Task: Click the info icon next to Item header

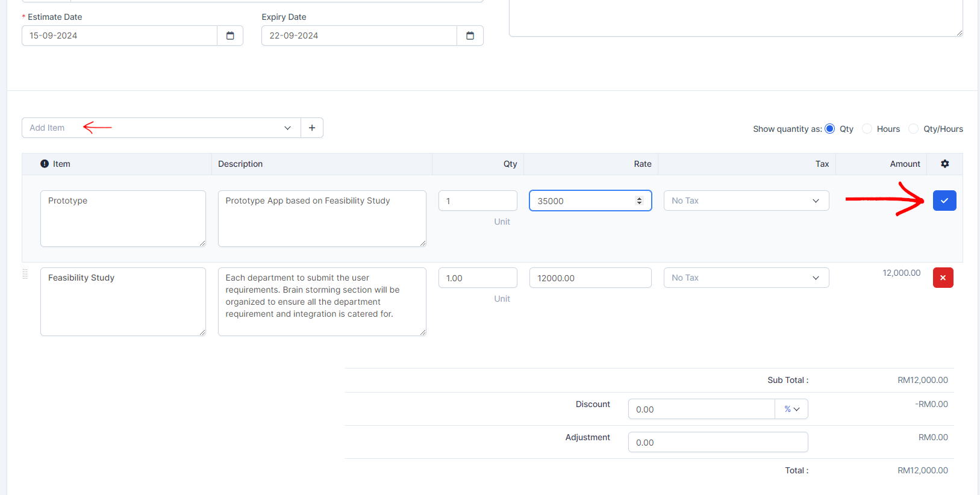Action: pos(45,164)
